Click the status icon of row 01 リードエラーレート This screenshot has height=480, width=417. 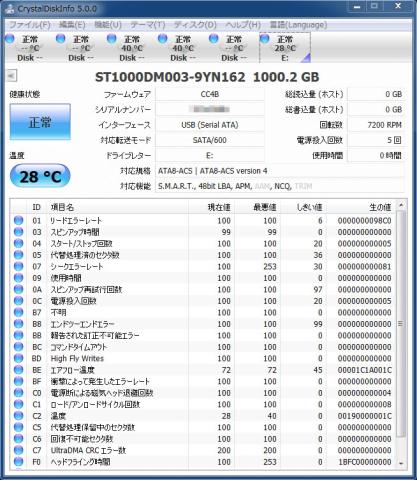pyautogui.click(x=19, y=220)
